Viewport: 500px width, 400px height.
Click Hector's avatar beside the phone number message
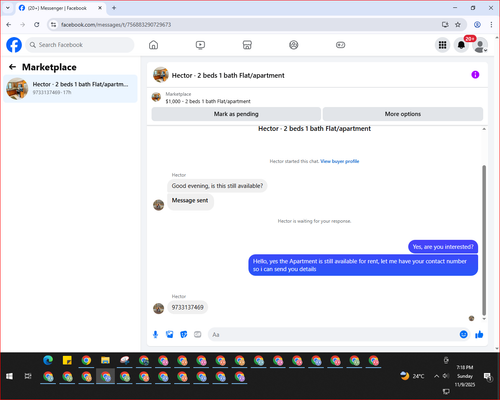pyautogui.click(x=159, y=308)
